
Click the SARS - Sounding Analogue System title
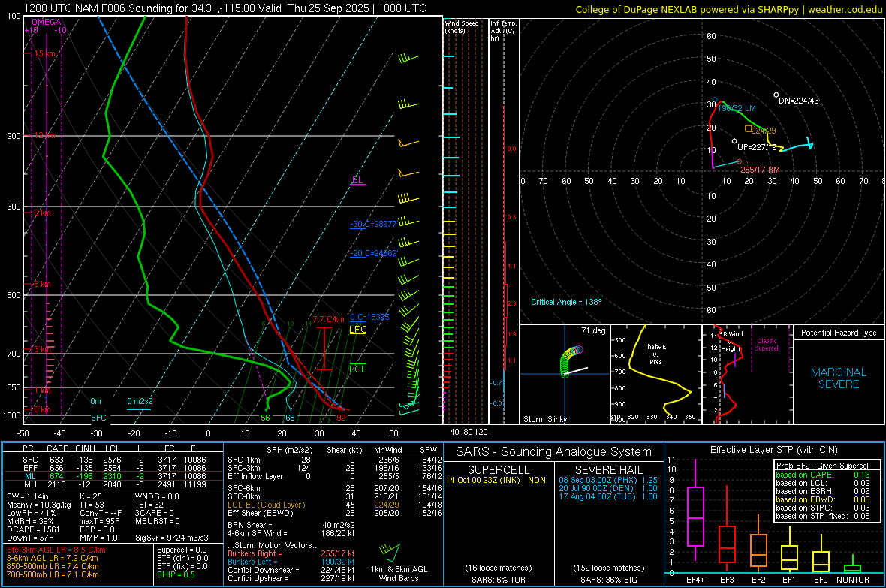pos(554,452)
